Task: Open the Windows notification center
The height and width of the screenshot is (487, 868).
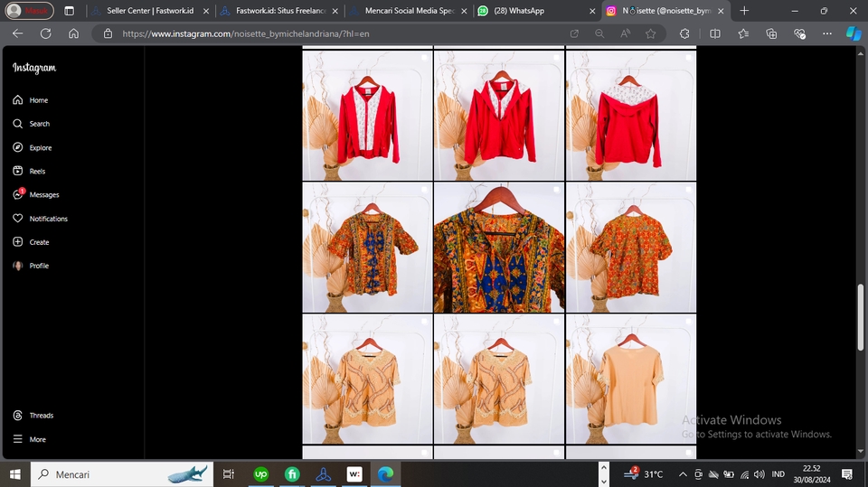Action: [847, 474]
